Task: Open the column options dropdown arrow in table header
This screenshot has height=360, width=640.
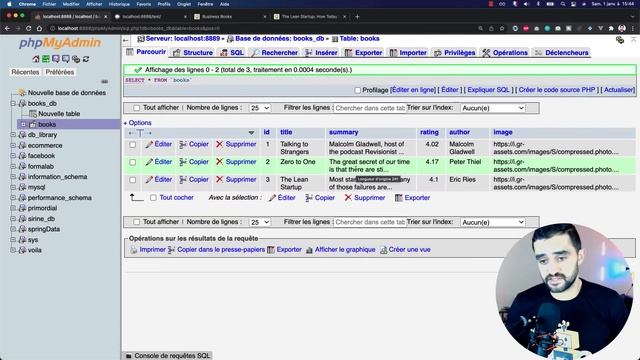Action: [251, 133]
